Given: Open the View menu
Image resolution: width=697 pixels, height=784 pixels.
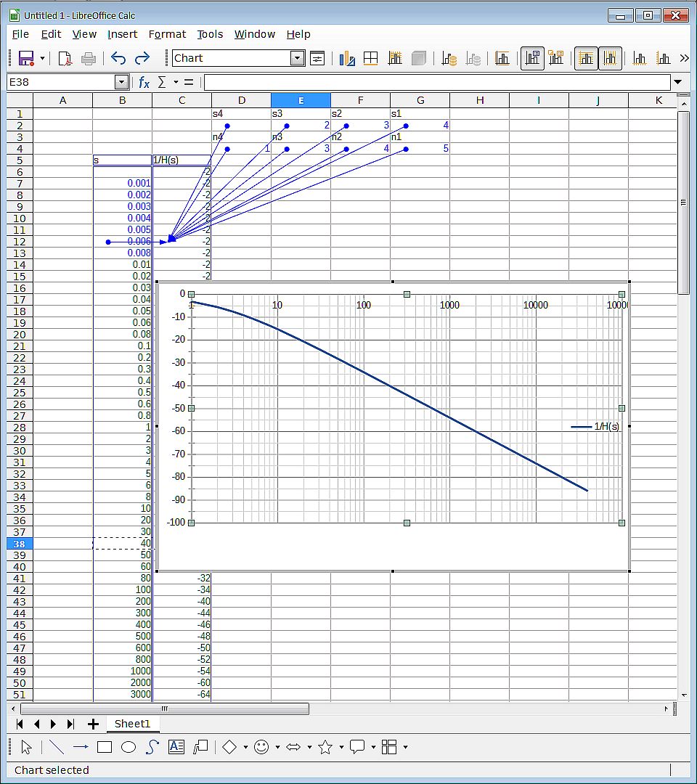Looking at the screenshot, I should [x=84, y=35].
